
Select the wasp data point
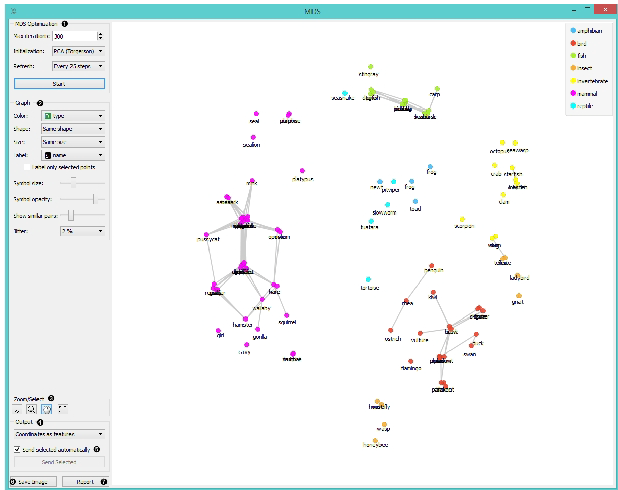(384, 425)
